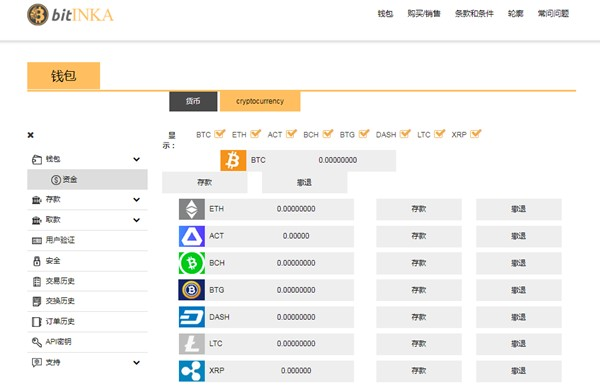Uncheck the BTC display checkbox
This screenshot has height=385, width=600.
pos(220,134)
